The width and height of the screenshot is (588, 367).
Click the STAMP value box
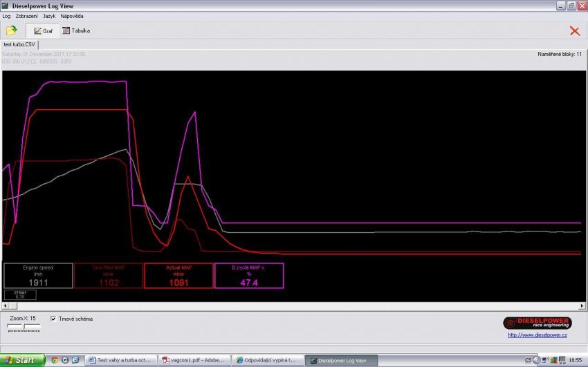click(20, 294)
